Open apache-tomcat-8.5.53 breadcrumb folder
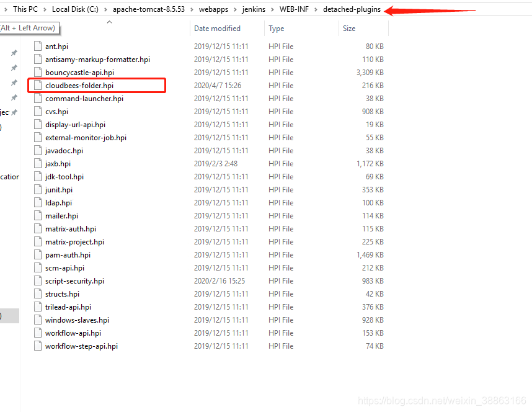This screenshot has height=412, width=532. [x=149, y=9]
